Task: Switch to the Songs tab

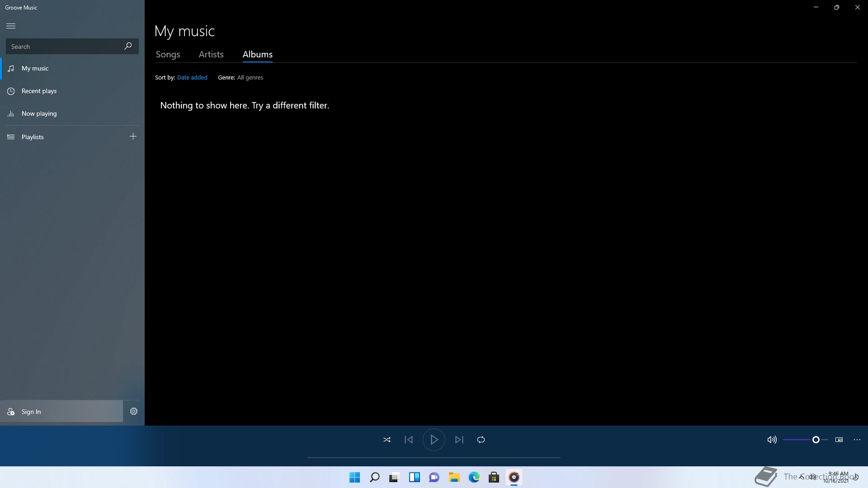Action: pyautogui.click(x=168, y=54)
